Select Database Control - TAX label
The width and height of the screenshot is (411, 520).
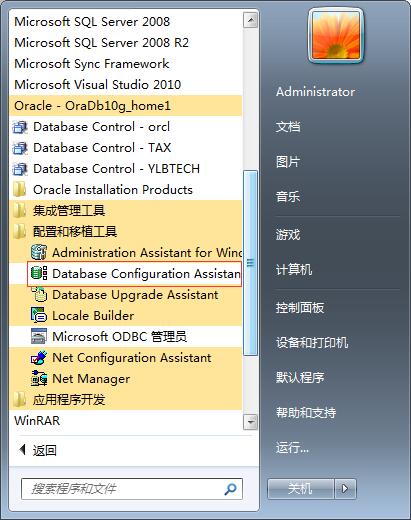pyautogui.click(x=102, y=148)
